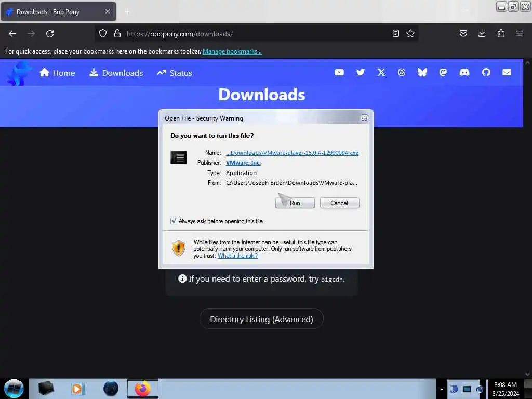532x399 pixels.
Task: Click the taskbar clock showing 8:08 AM
Action: point(506,389)
